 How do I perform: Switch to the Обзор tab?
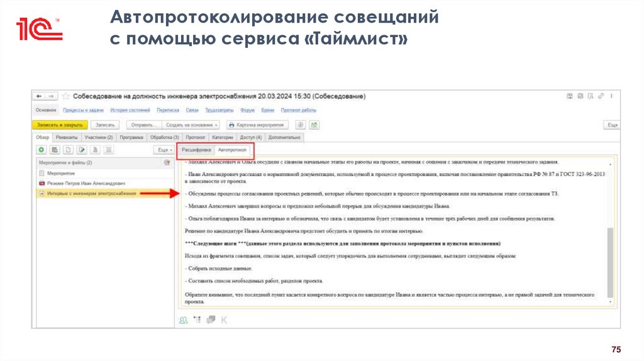click(42, 138)
